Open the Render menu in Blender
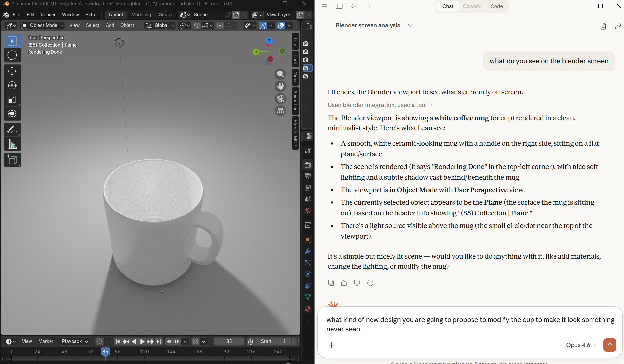 [48, 15]
